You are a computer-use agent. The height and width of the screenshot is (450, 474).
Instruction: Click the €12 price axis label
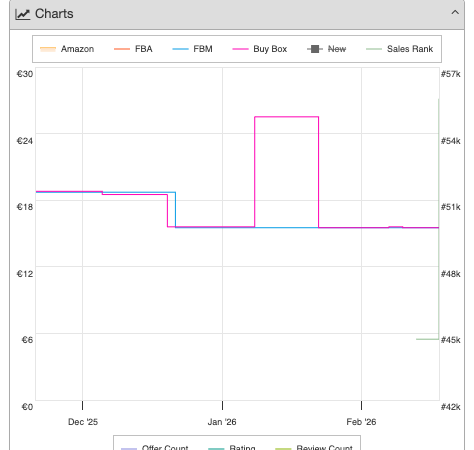(x=25, y=274)
